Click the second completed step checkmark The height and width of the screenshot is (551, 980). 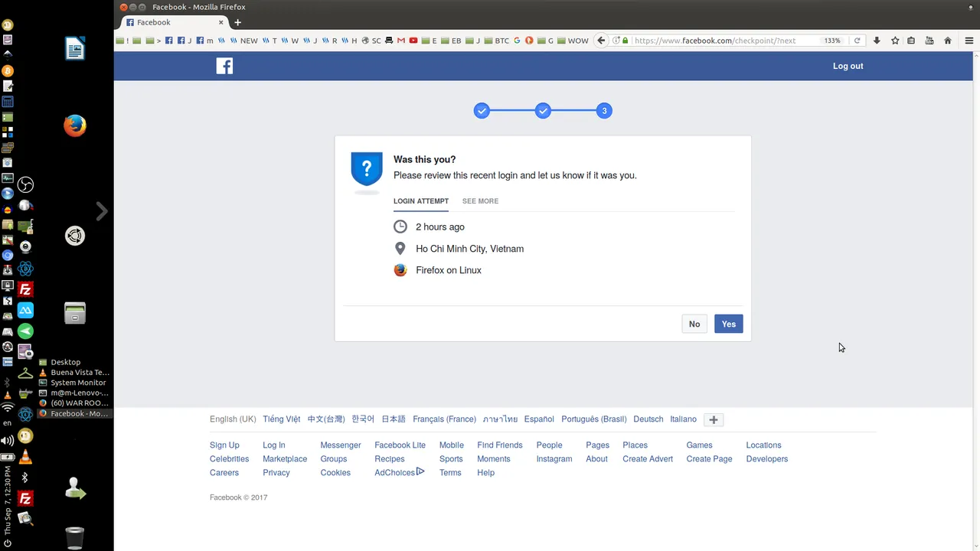coord(543,111)
